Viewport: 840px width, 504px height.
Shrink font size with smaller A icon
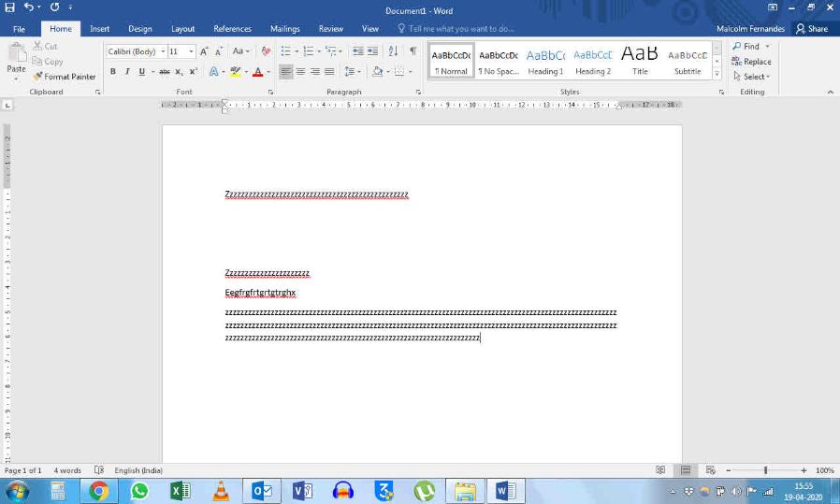[x=219, y=51]
